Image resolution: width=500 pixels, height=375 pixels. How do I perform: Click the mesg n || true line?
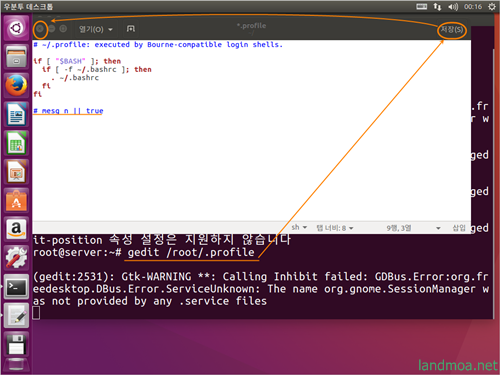point(68,111)
